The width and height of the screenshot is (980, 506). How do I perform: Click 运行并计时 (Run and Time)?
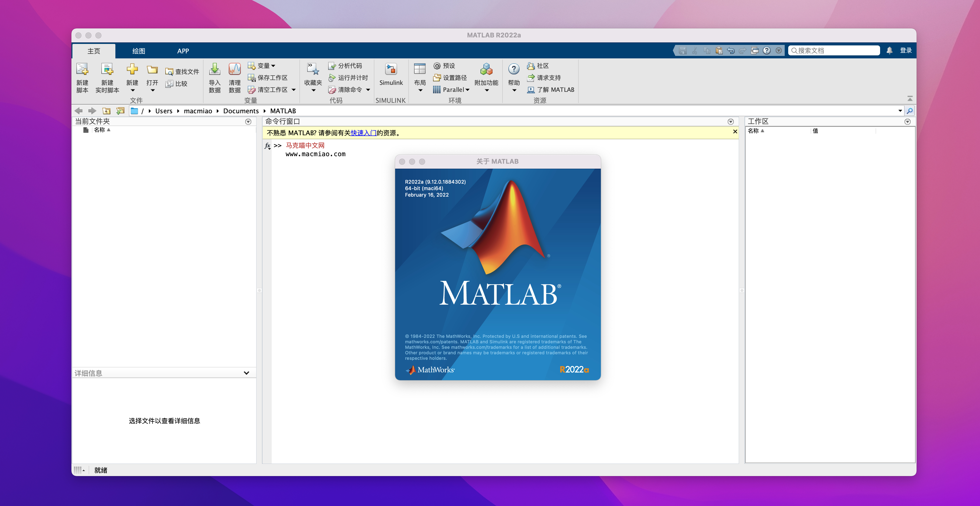[348, 78]
